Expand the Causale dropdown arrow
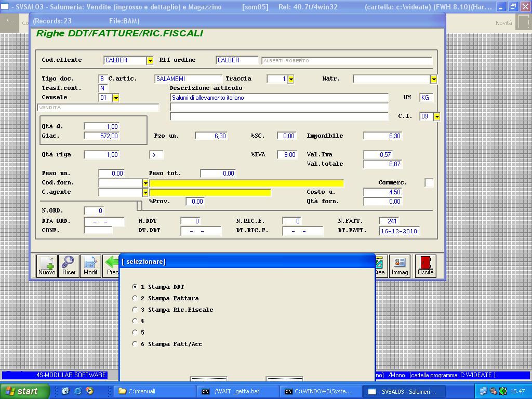Screen dimensions: 532x399 coord(116,98)
